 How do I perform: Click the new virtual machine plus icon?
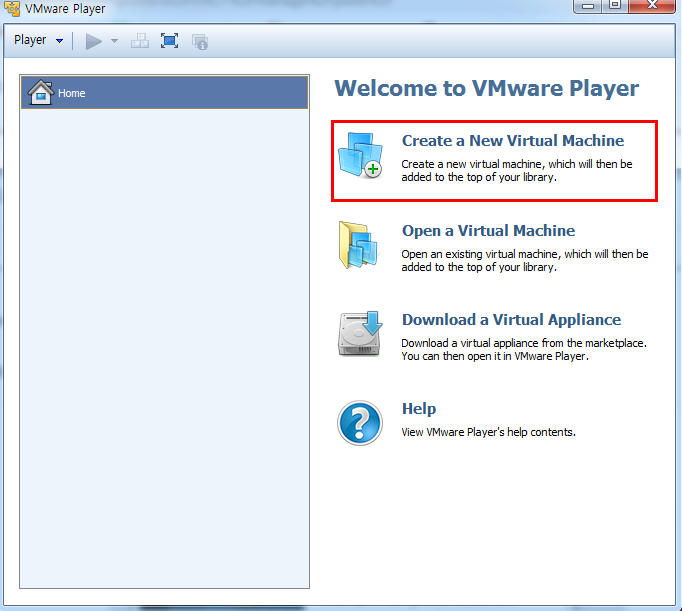361,156
